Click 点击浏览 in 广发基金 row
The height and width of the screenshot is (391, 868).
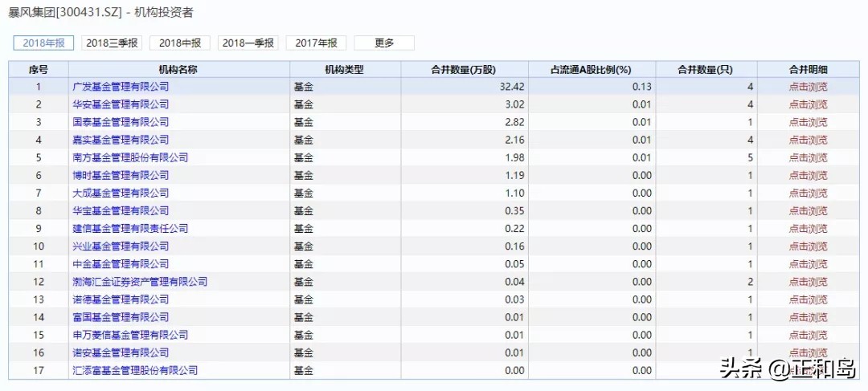click(809, 86)
